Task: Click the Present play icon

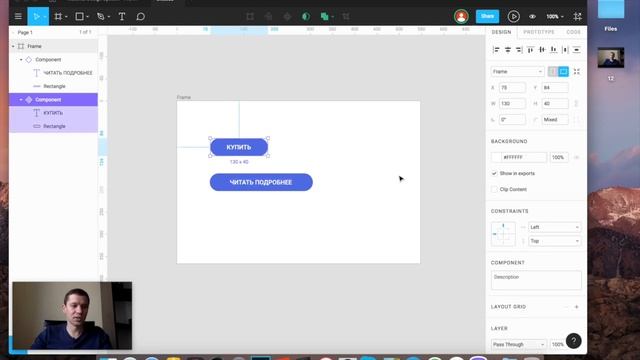Action: click(x=513, y=16)
